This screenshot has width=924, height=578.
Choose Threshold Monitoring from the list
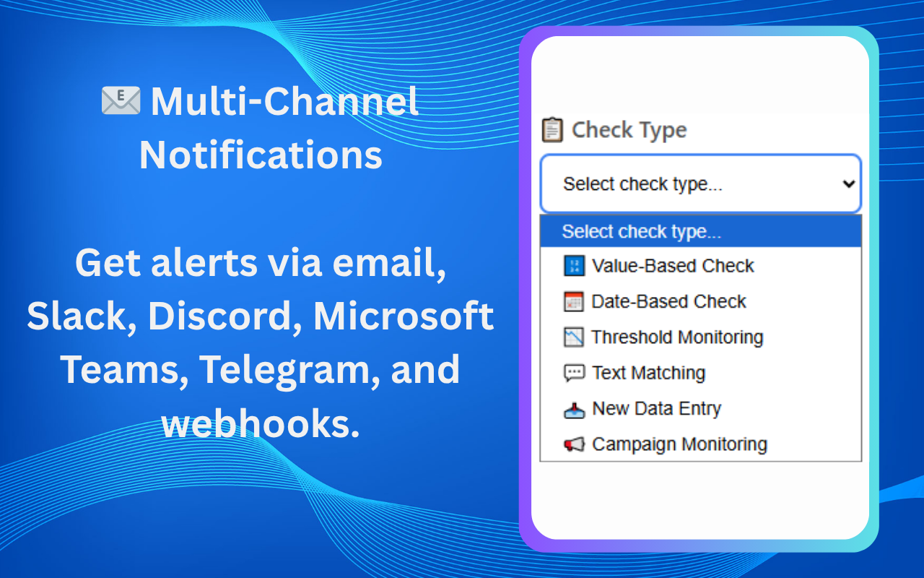(x=676, y=337)
